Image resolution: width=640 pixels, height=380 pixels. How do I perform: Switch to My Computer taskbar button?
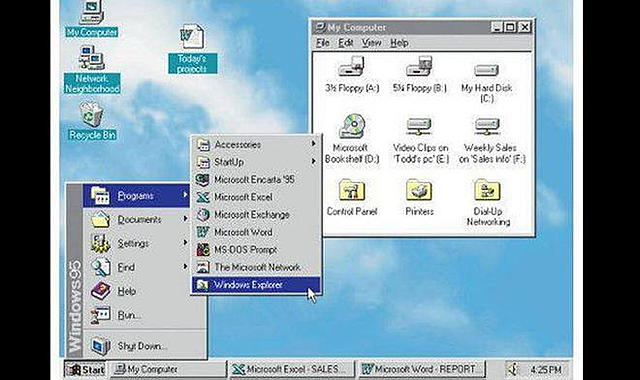coord(169,369)
